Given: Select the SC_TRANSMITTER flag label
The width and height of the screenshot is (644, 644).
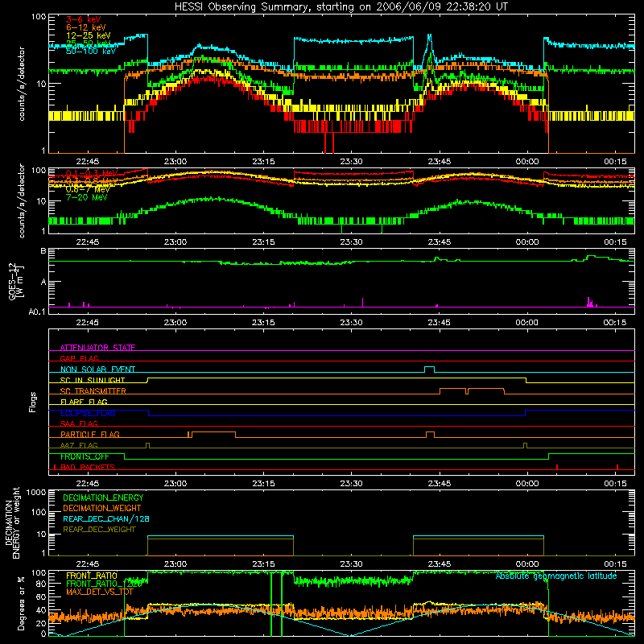Looking at the screenshot, I should tap(93, 390).
